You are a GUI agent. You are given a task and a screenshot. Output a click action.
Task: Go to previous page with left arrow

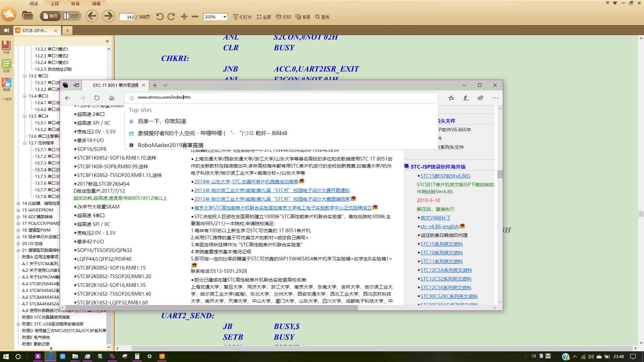pyautogui.click(x=92, y=16)
